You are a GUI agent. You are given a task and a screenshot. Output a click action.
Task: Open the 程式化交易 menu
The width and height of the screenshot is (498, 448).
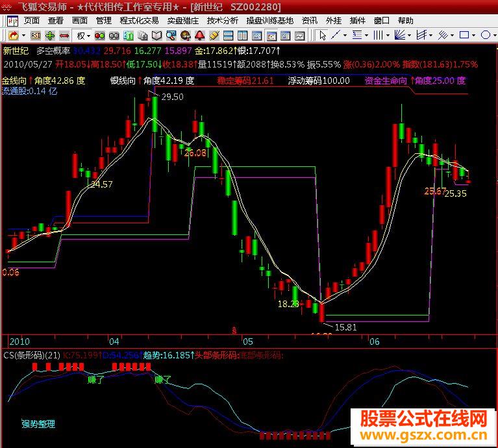coord(139,21)
